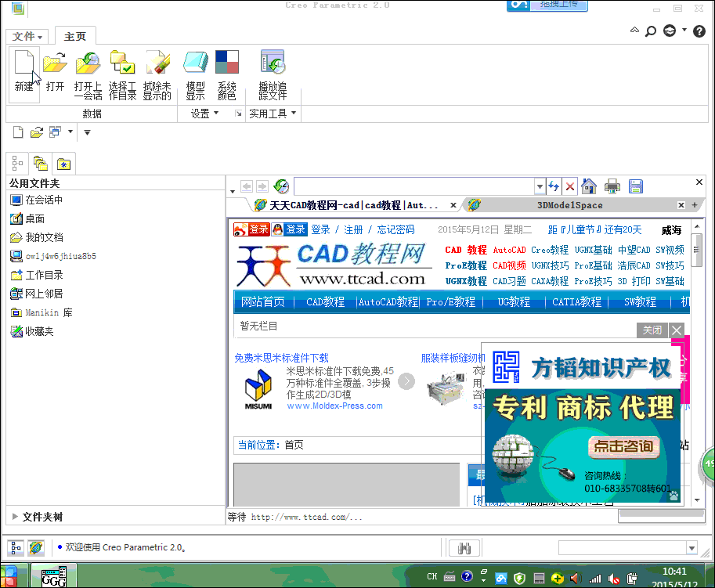Select 收藏夹 entry
This screenshot has width=715, height=588.
point(32,331)
